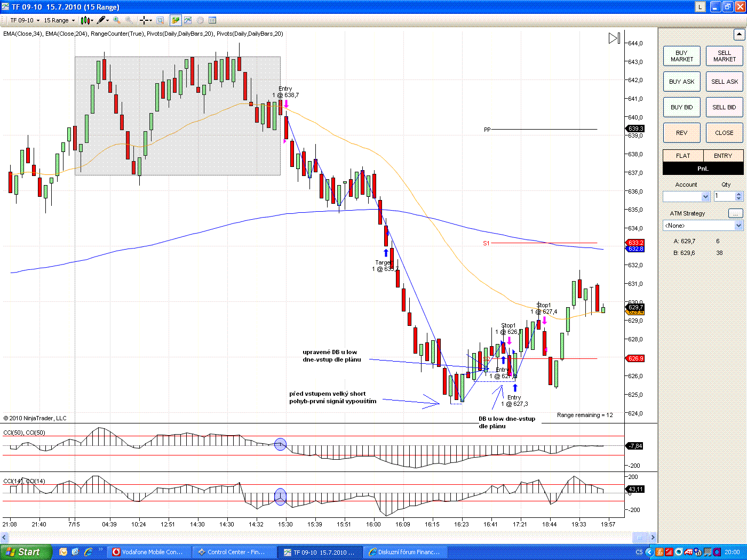Expand the chart style dropdown arrow
Viewport: 747px width, 560px height.
tap(92, 20)
